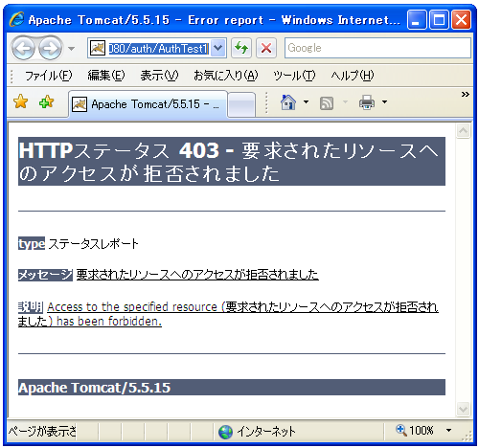Click the Internet Explorer logo in title bar
This screenshot has height=448, width=479.
coord(16,19)
